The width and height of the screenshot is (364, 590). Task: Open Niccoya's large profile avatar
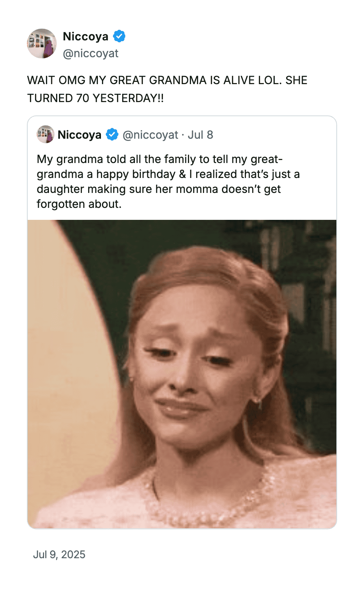pyautogui.click(x=42, y=43)
